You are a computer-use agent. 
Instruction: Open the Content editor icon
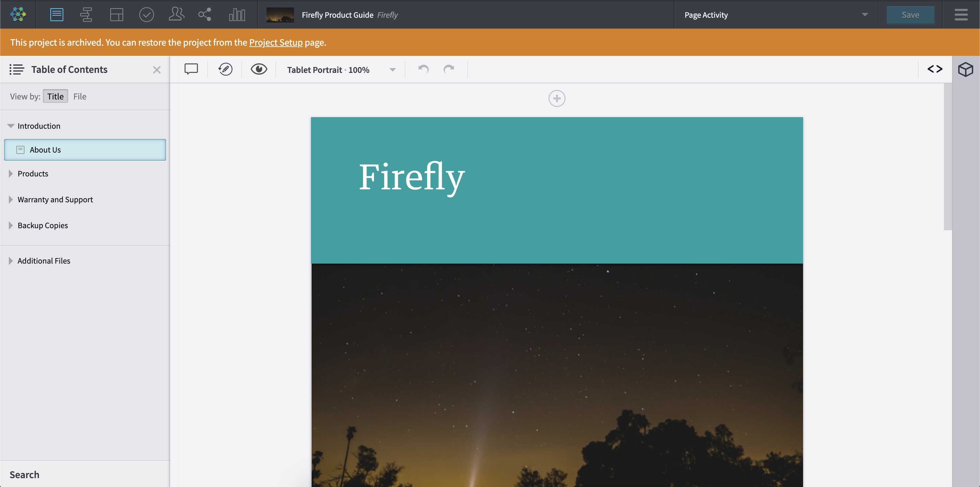[57, 14]
